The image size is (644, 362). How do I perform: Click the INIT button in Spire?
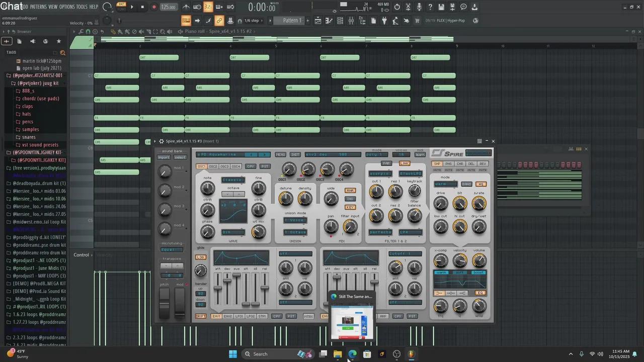pyautogui.click(x=295, y=155)
